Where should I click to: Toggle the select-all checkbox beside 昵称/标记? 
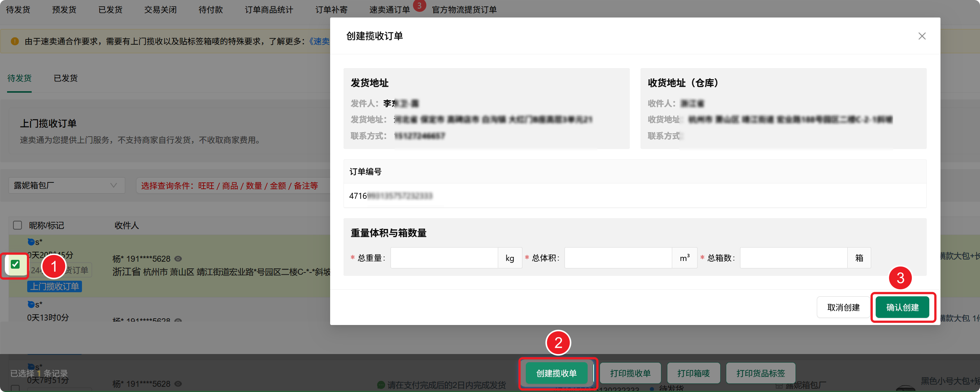coord(18,225)
